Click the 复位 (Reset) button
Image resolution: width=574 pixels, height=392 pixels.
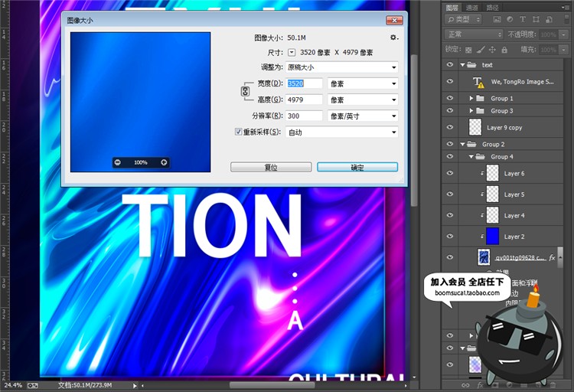[x=271, y=167]
